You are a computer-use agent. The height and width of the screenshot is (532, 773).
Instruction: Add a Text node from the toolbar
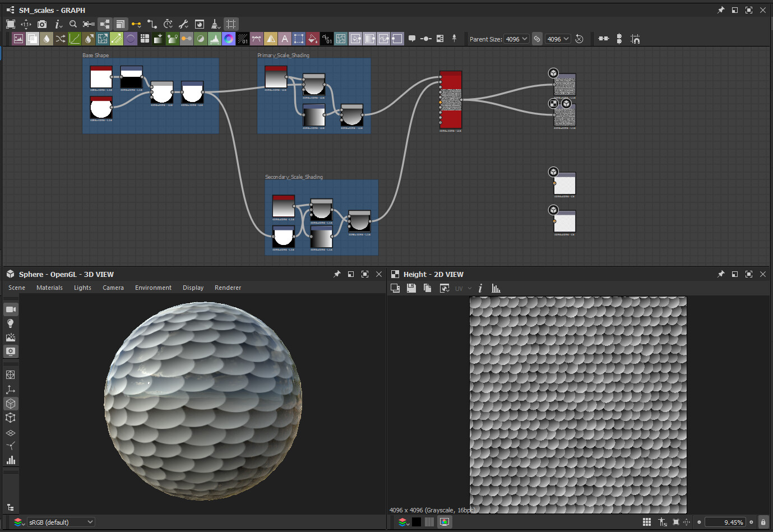[285, 39]
